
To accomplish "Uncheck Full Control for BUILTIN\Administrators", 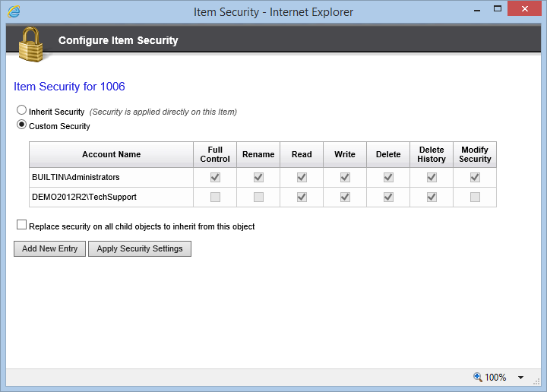I will coord(215,177).
